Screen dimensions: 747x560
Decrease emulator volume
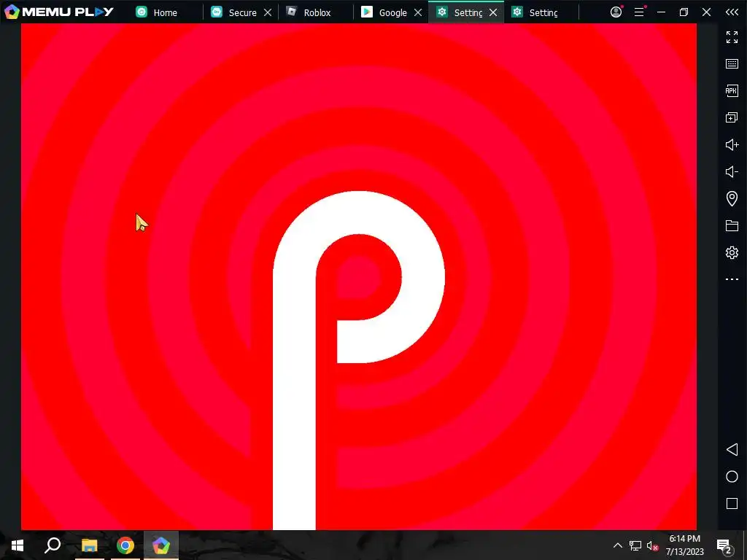pyautogui.click(x=732, y=171)
